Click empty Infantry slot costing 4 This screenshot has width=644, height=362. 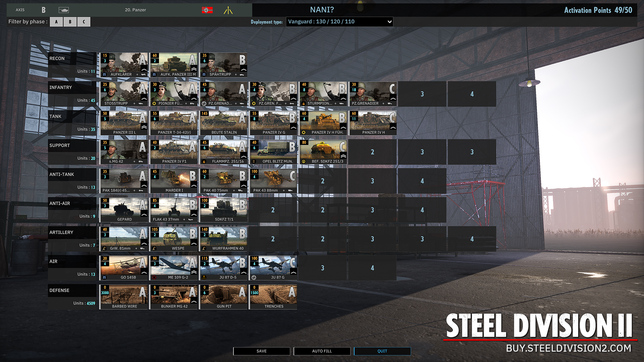point(472,94)
